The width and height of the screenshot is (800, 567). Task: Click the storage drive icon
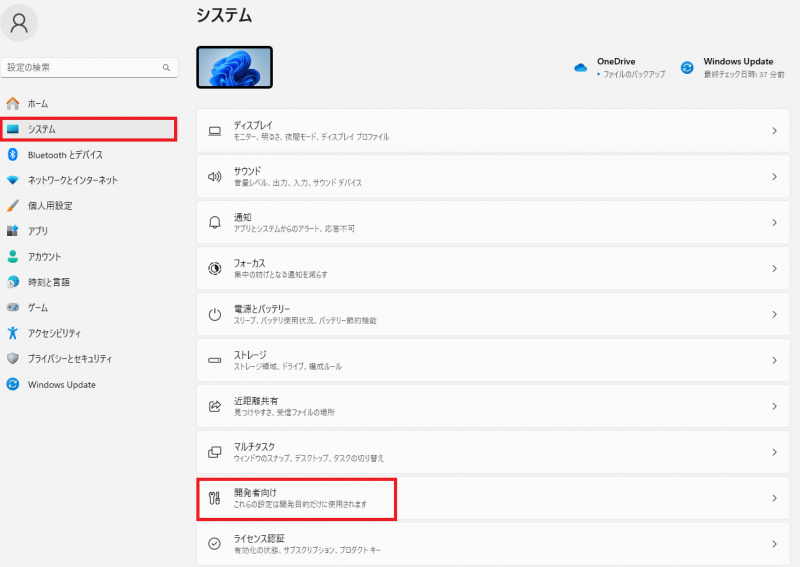pos(214,360)
